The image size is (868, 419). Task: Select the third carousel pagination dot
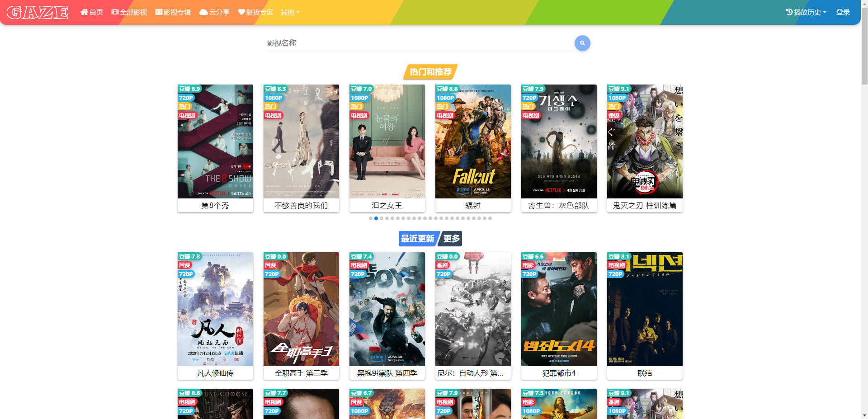pyautogui.click(x=382, y=218)
